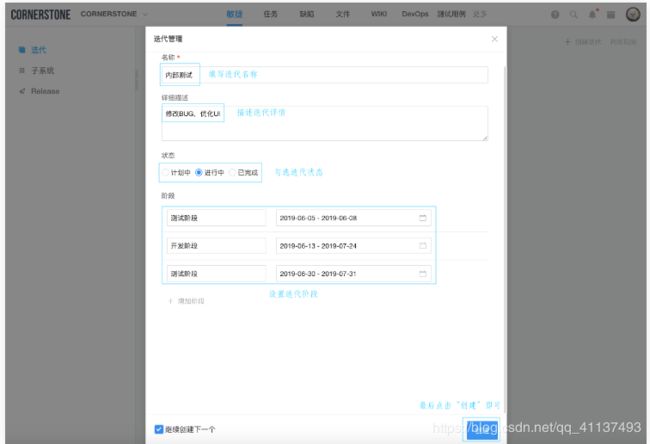Click the 详细描述 textarea
Viewport: 650px width, 444px height.
pos(324,123)
